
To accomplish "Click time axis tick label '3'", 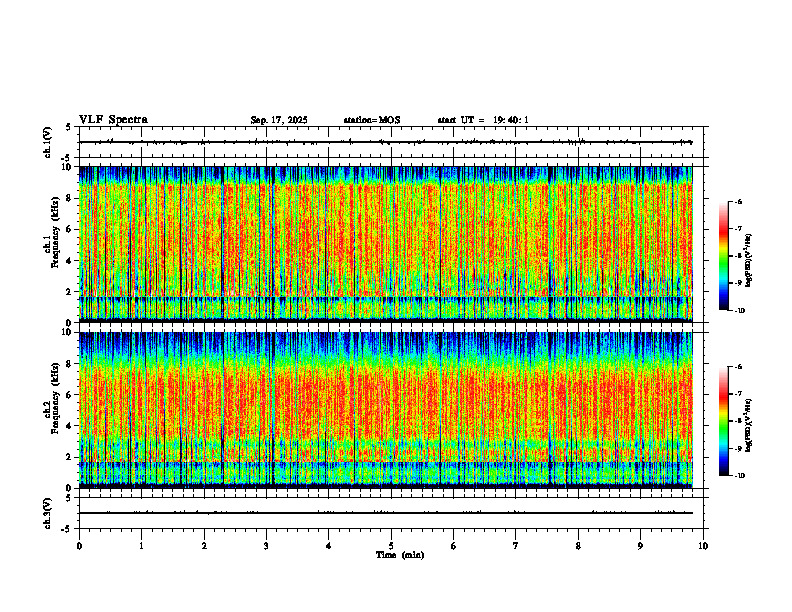I will point(266,546).
